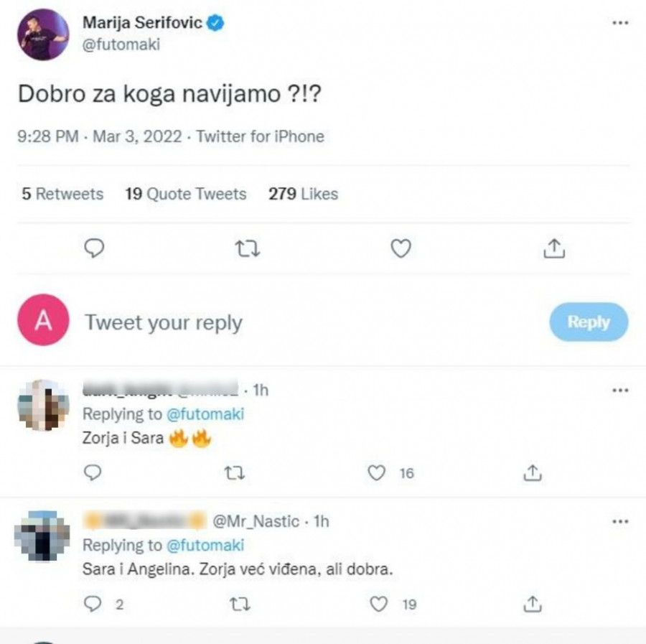Open the 5 Retweets list
The height and width of the screenshot is (644, 646).
[x=62, y=194]
